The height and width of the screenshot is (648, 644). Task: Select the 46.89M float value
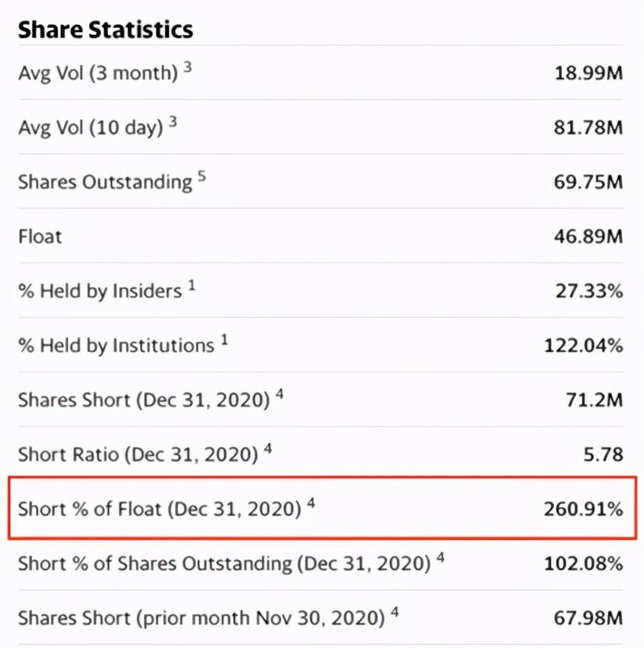click(x=588, y=236)
